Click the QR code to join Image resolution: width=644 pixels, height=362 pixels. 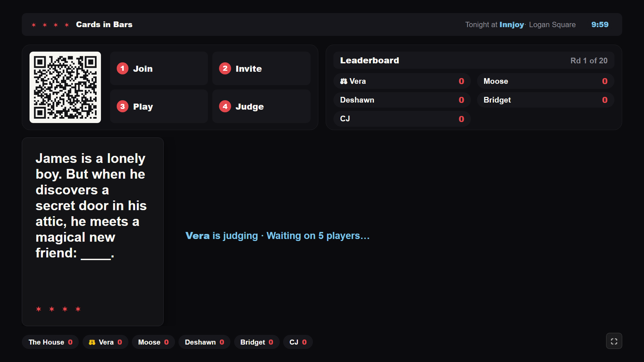pos(65,87)
